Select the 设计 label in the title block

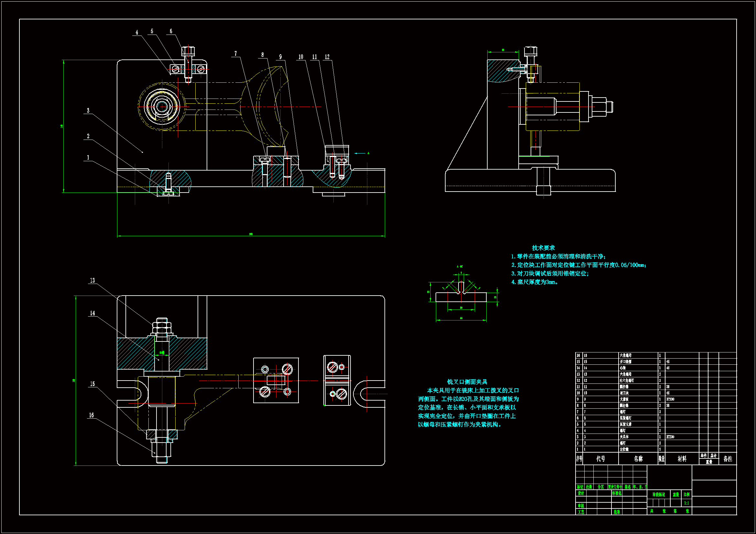(x=580, y=493)
